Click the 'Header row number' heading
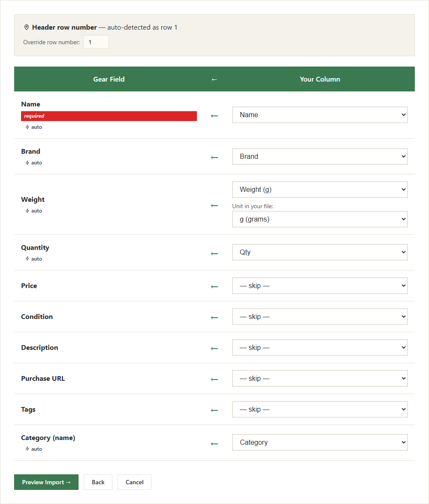Viewport: 429px width, 504px height. [64, 27]
